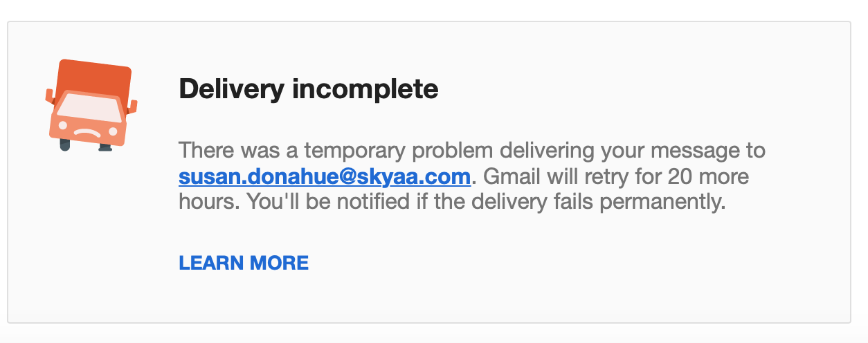Image resolution: width=868 pixels, height=343 pixels.
Task: Click the truck's left side mirror
Action: coord(49,95)
